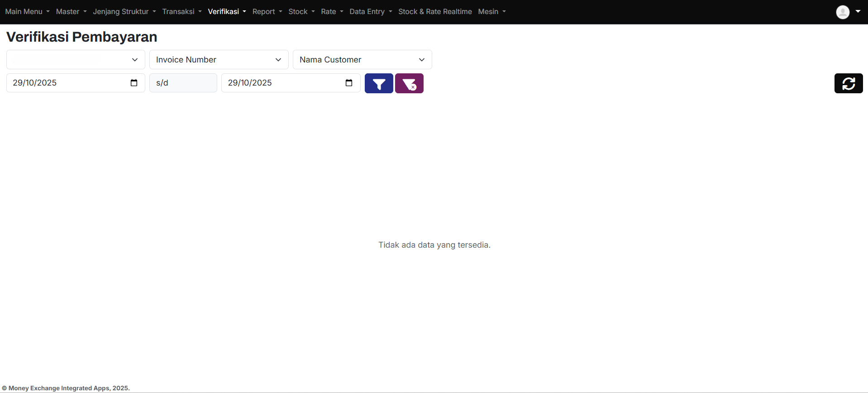
Task: Open the Main Menu dropdown
Action: (x=27, y=12)
